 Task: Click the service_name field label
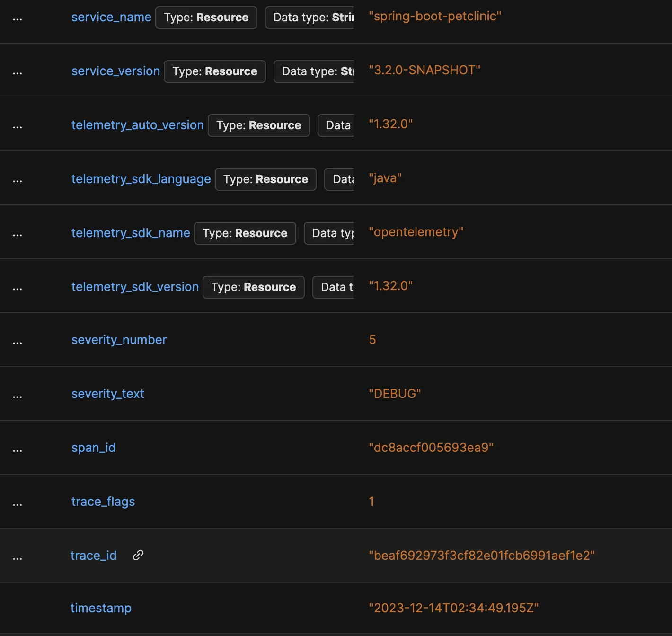[111, 17]
